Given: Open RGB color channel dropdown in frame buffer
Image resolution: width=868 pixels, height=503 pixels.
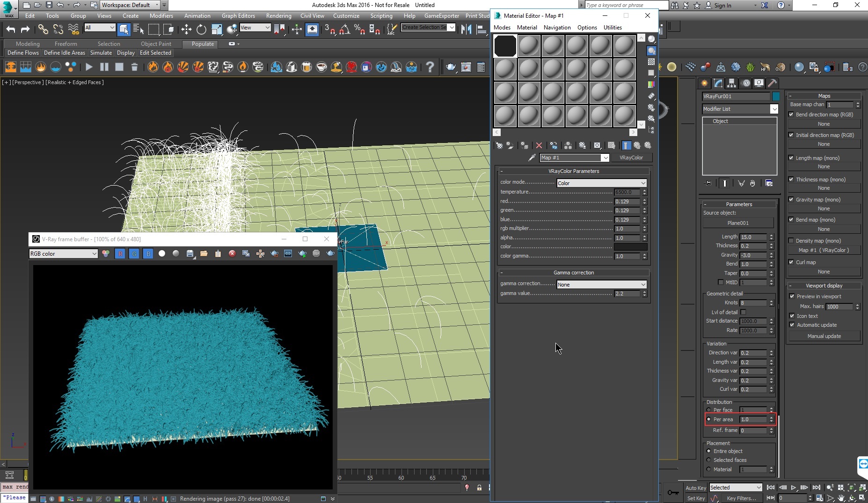Looking at the screenshot, I should (63, 254).
